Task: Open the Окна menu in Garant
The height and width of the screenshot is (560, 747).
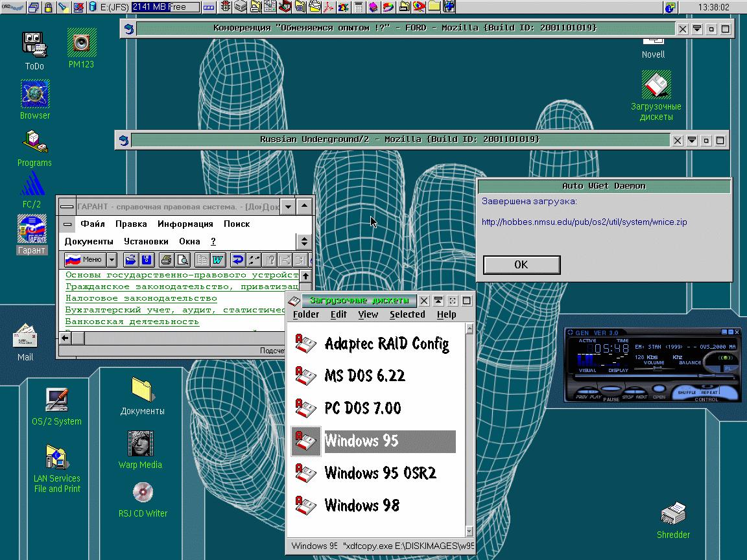Action: tap(189, 241)
